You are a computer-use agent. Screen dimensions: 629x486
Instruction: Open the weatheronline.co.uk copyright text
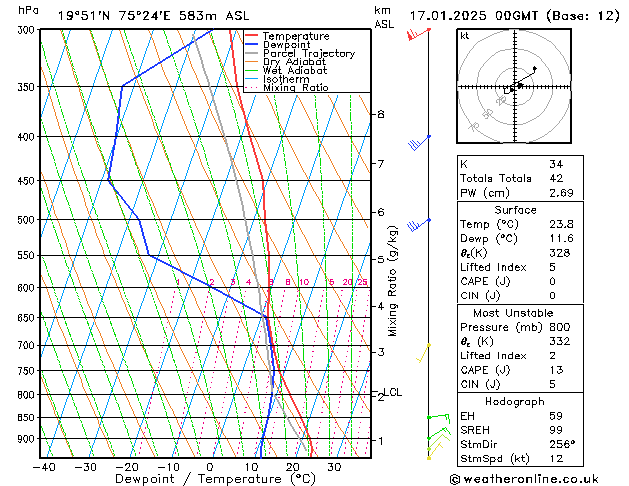tap(523, 479)
